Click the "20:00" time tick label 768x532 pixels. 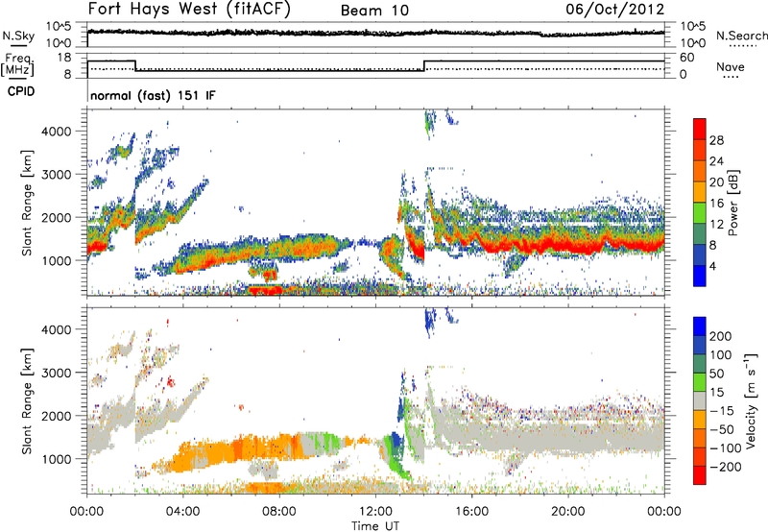(567, 512)
